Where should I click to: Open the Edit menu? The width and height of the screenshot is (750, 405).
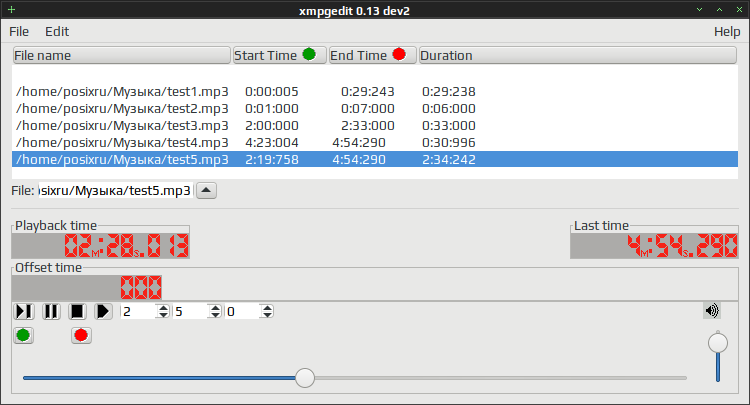click(57, 32)
